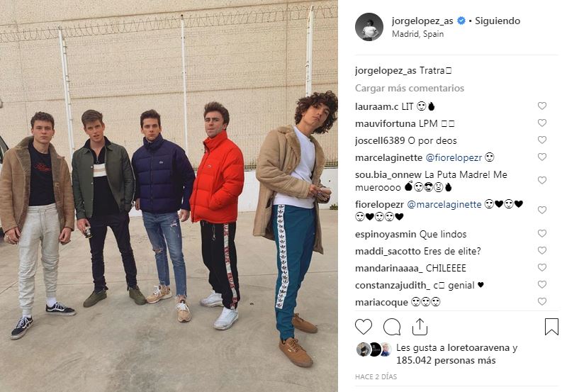The width and height of the screenshot is (562, 392).
Task: Like maddi_sacotto's comment heart
Action: [x=542, y=250]
